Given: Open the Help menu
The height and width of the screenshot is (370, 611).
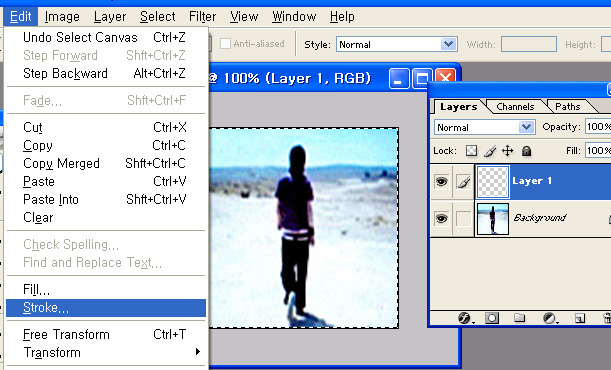Looking at the screenshot, I should [342, 17].
